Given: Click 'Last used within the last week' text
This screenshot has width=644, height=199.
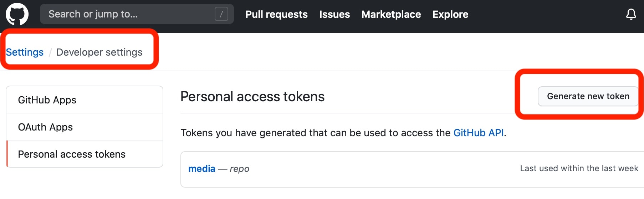Looking at the screenshot, I should coord(579,168).
